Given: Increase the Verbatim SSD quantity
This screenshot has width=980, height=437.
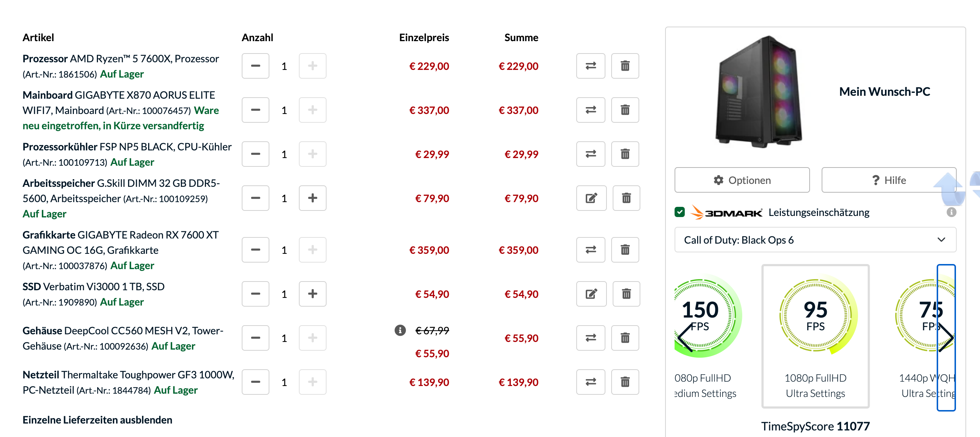Looking at the screenshot, I should pyautogui.click(x=312, y=294).
